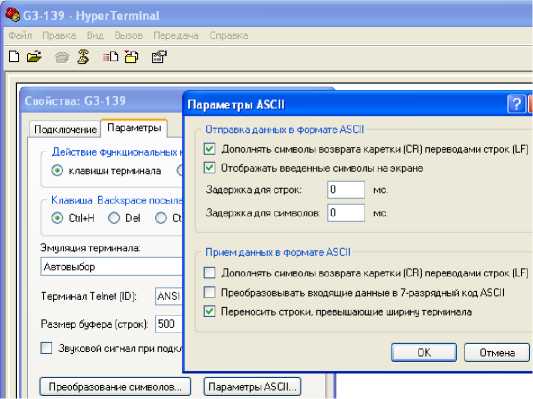
Task: Click OK in Параметры ASCII dialog
Action: [x=424, y=352]
